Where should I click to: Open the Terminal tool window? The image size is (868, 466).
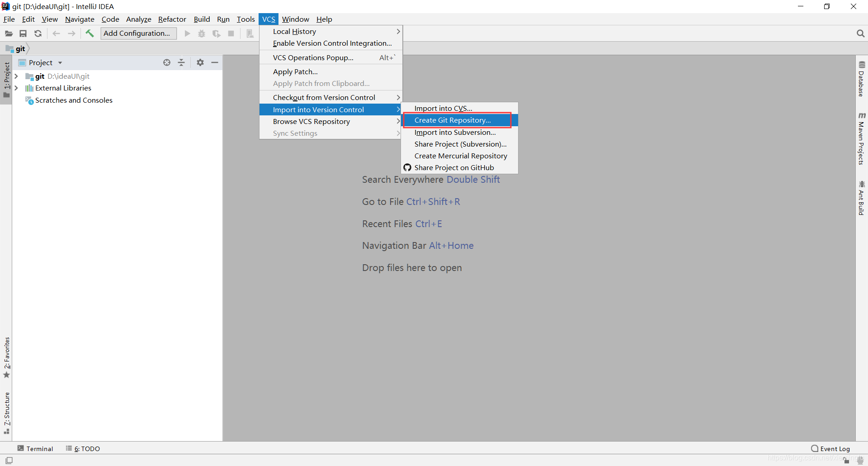click(x=35, y=448)
